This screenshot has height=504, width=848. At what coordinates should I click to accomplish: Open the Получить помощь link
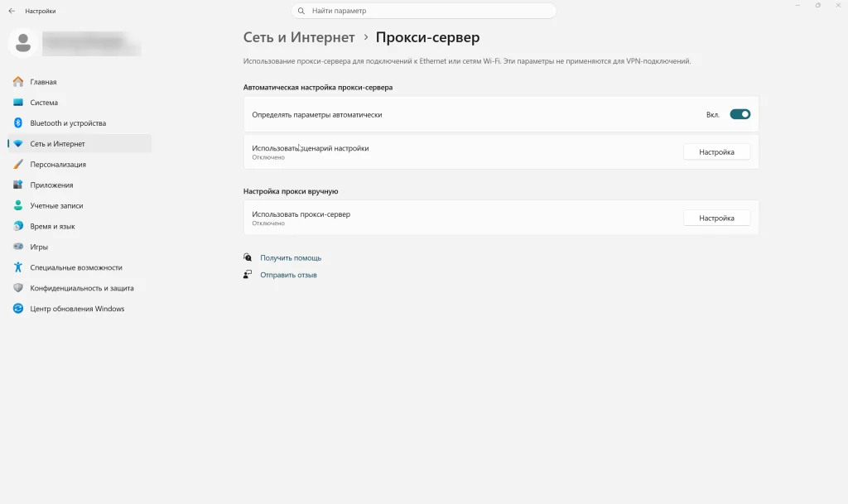click(291, 257)
